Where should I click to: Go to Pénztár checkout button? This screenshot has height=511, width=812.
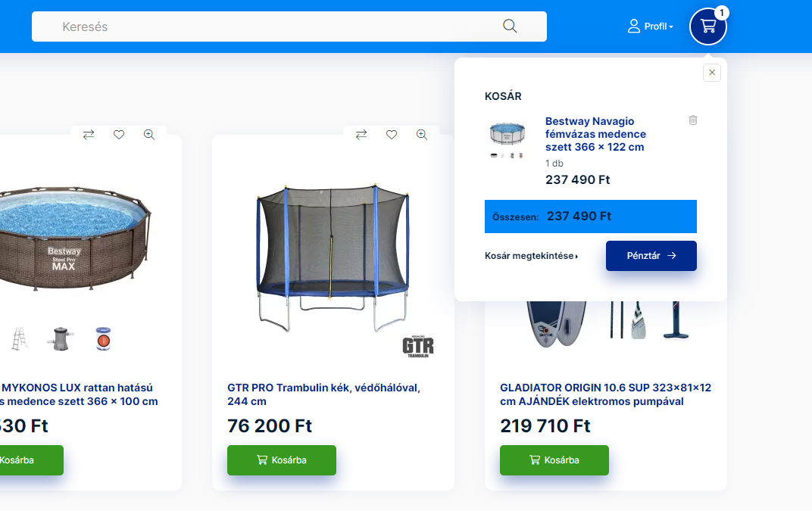click(651, 256)
